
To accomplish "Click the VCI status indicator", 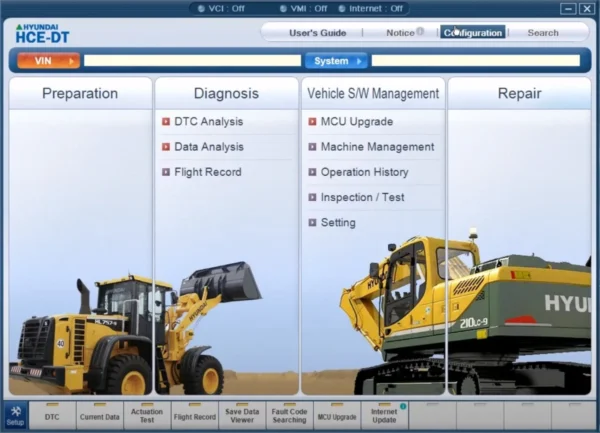I will 221,8.
